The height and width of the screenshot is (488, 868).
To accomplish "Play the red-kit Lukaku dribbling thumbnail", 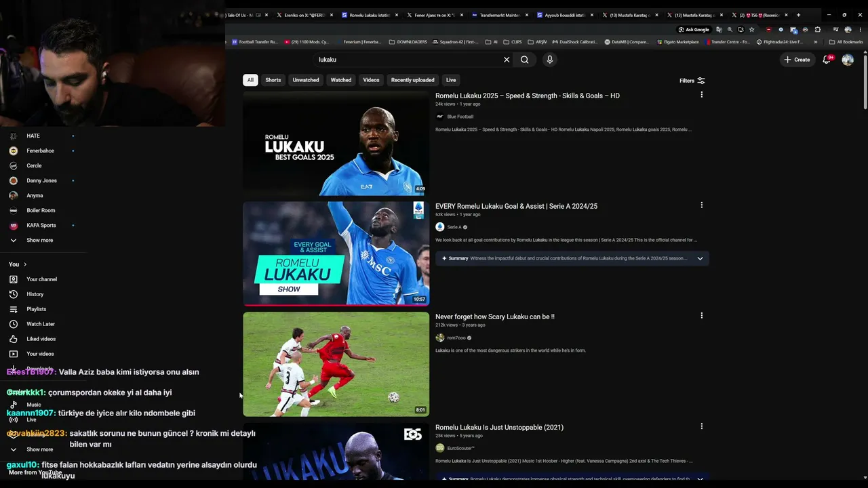I will tap(336, 364).
